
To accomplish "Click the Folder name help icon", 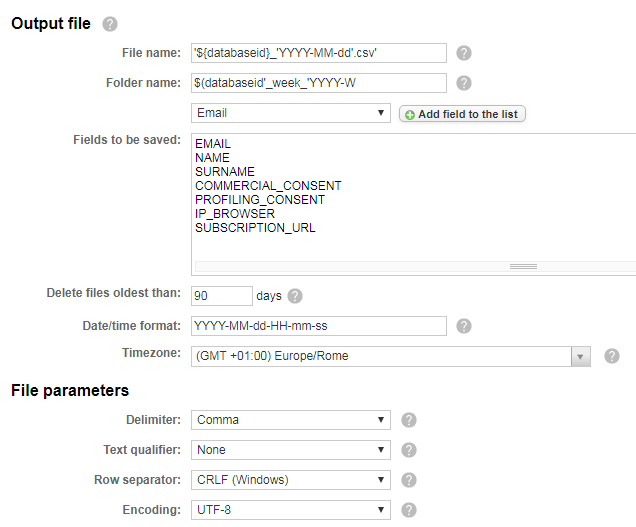I will (x=464, y=83).
